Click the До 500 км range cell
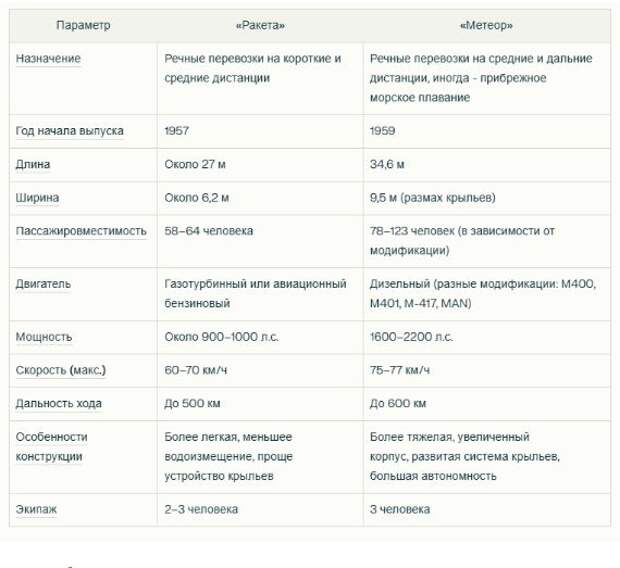 pos(192,403)
